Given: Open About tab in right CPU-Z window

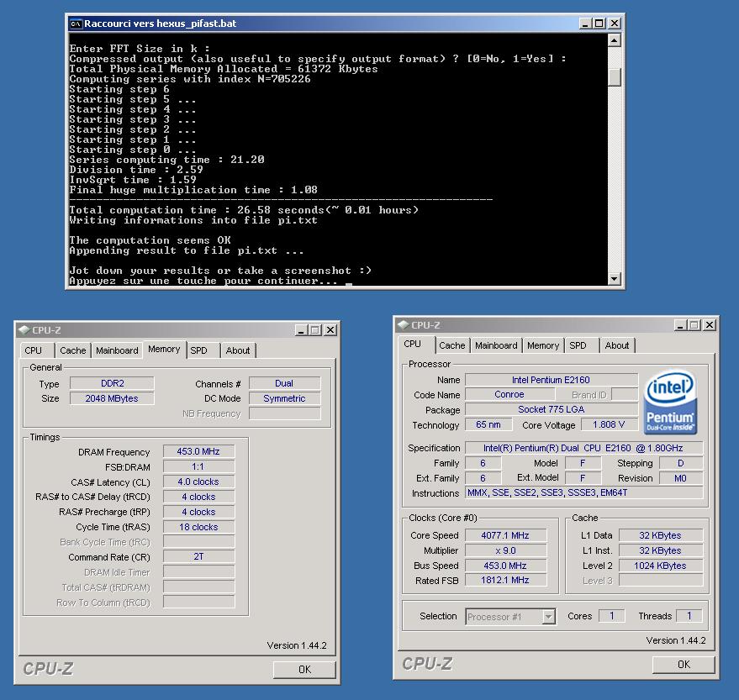Looking at the screenshot, I should point(617,345).
